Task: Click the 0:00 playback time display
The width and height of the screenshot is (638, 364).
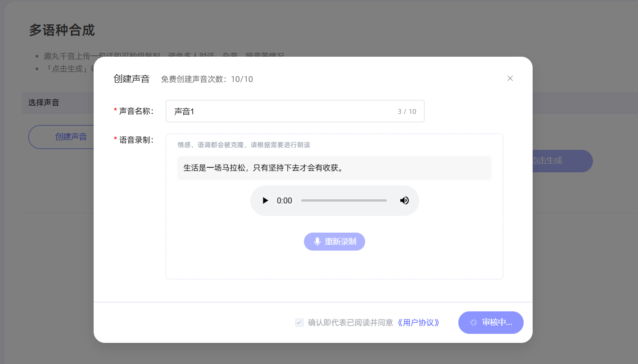Action: coord(284,200)
